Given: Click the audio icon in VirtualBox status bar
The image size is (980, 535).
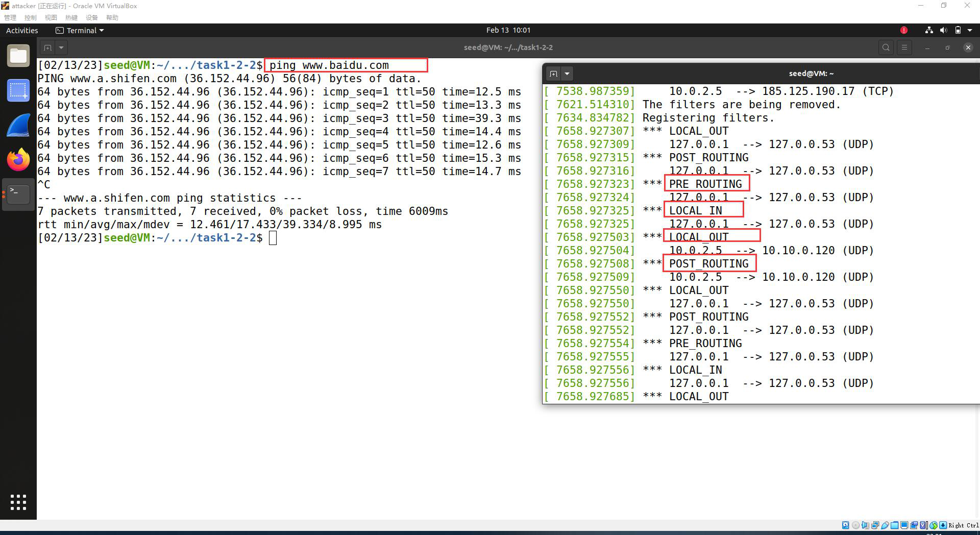Looking at the screenshot, I should (x=865, y=525).
